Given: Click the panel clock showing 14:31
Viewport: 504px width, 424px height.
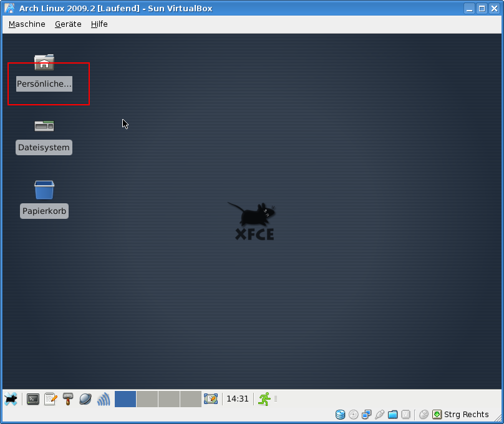Looking at the screenshot, I should click(x=237, y=399).
